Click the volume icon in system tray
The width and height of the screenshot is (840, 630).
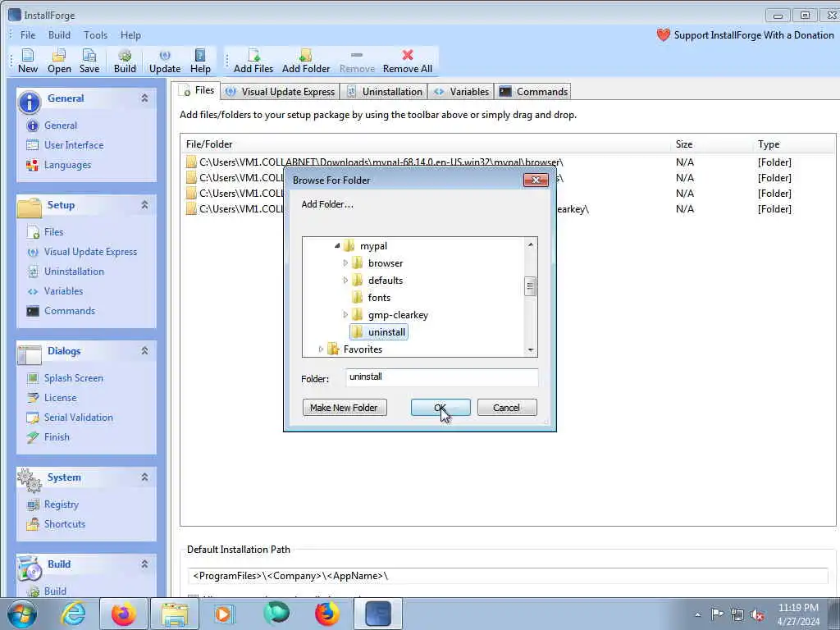757,615
